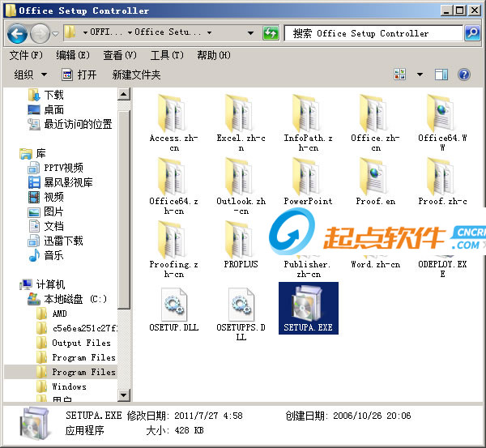
Task: Expand the view options dropdown arrow
Action: click(420, 75)
